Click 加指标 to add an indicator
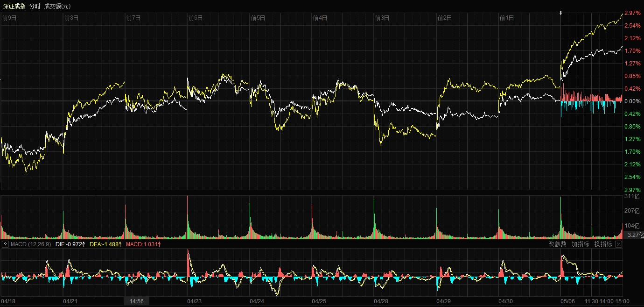This screenshot has width=644, height=307. click(x=580, y=244)
